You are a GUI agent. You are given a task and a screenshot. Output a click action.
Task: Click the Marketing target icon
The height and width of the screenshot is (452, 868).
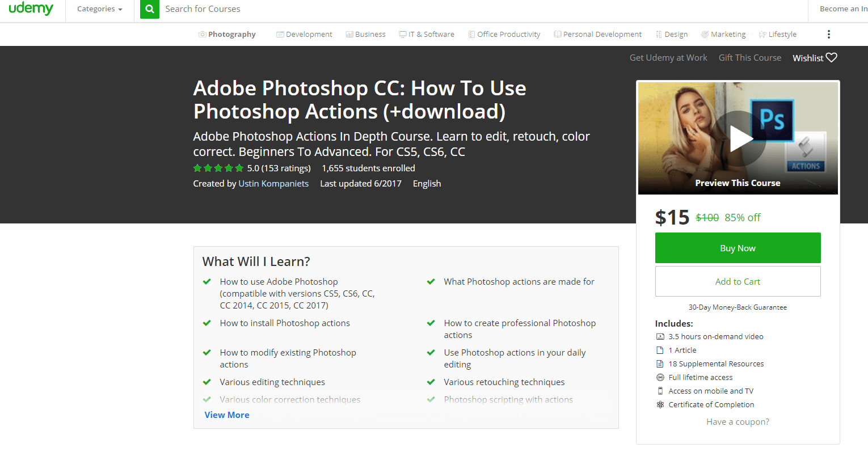705,35
